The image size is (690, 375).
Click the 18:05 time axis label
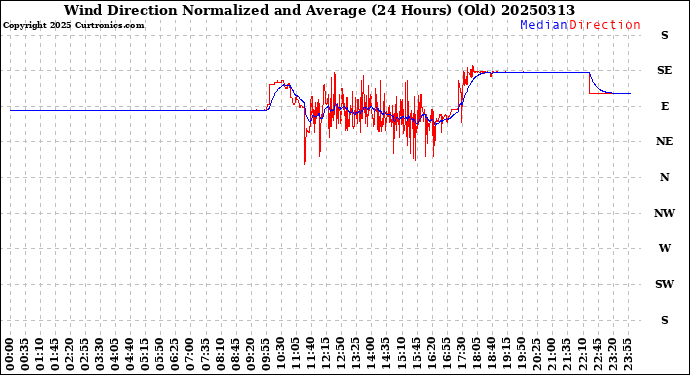coord(476,354)
